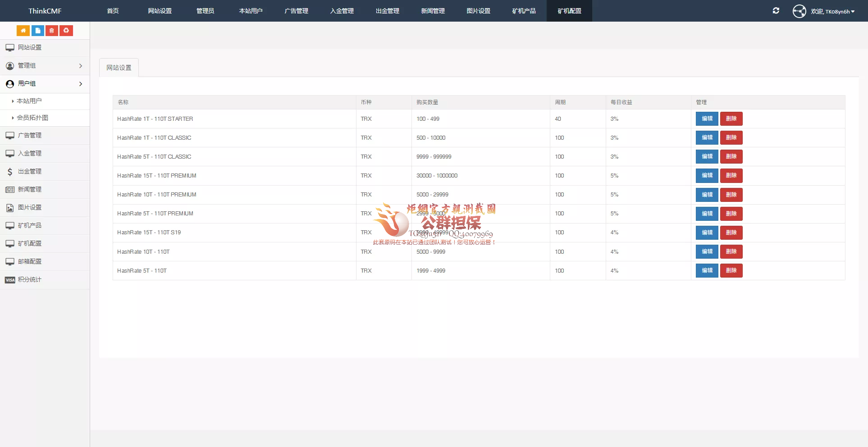Click the picture icon beside 图片设置
The image size is (868, 447).
[10, 208]
